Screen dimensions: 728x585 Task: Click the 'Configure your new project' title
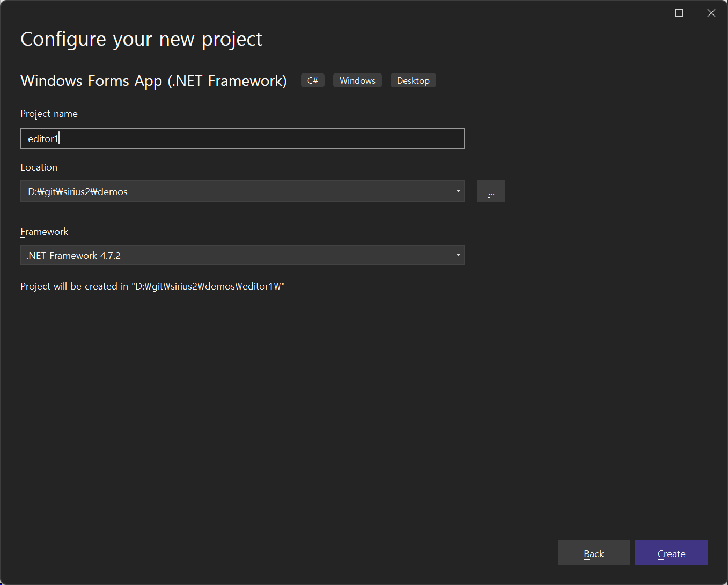tap(141, 39)
